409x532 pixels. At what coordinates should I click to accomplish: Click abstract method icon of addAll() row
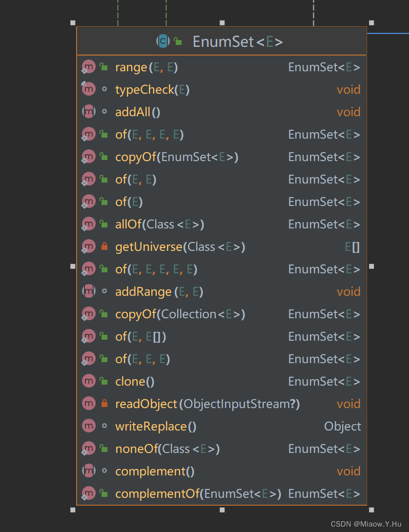pyautogui.click(x=89, y=112)
